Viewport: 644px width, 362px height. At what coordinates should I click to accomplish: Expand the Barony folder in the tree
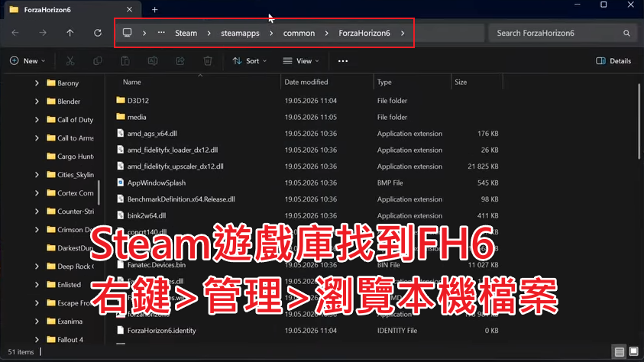pyautogui.click(x=37, y=83)
